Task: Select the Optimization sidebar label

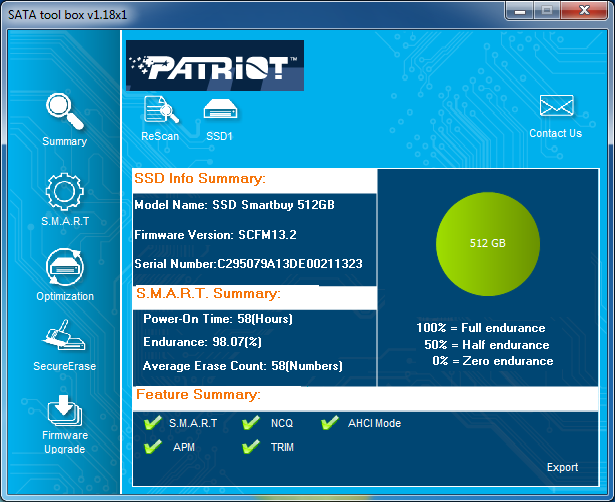Action: tap(65, 296)
